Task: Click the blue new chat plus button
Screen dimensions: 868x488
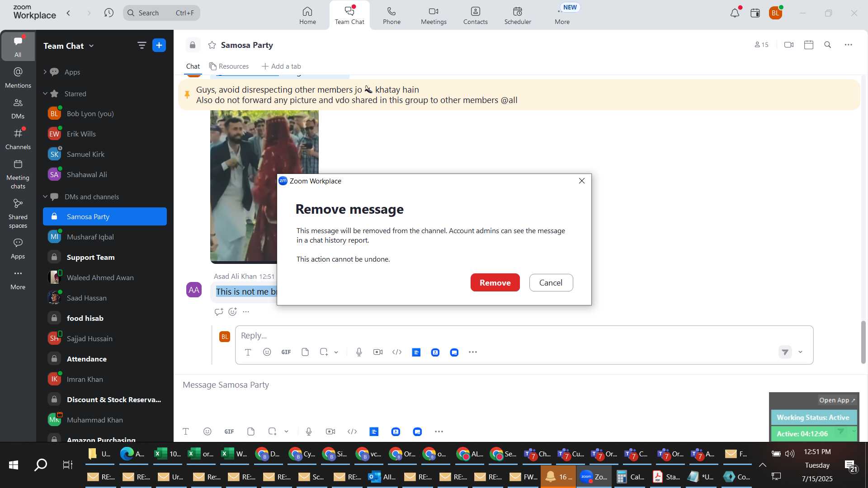Action: [159, 45]
